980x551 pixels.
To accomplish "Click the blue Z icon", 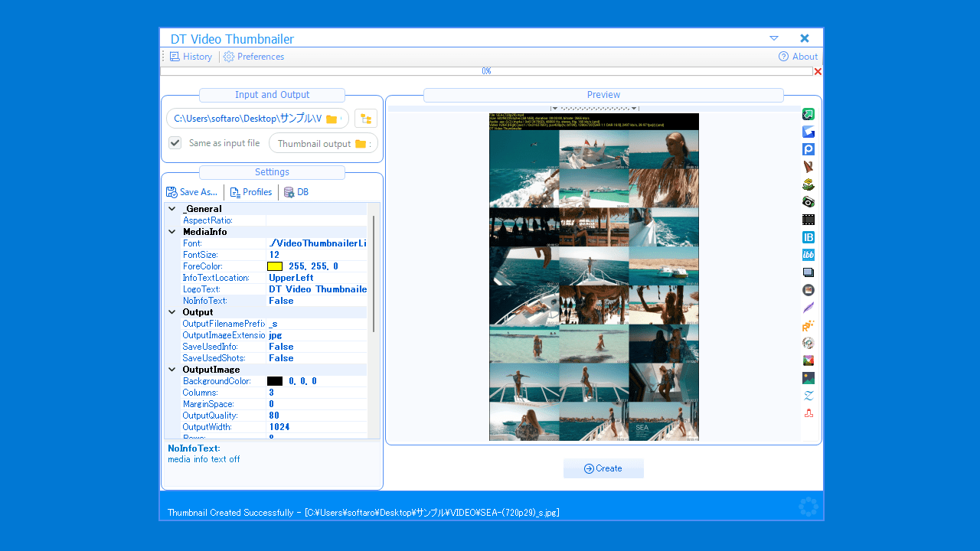I will pos(808,396).
